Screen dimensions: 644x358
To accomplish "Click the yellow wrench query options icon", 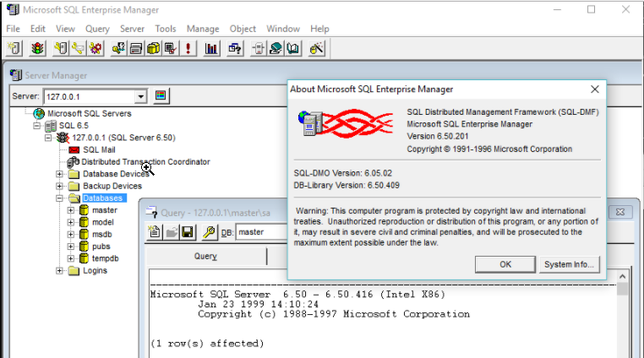I will click(x=209, y=232).
